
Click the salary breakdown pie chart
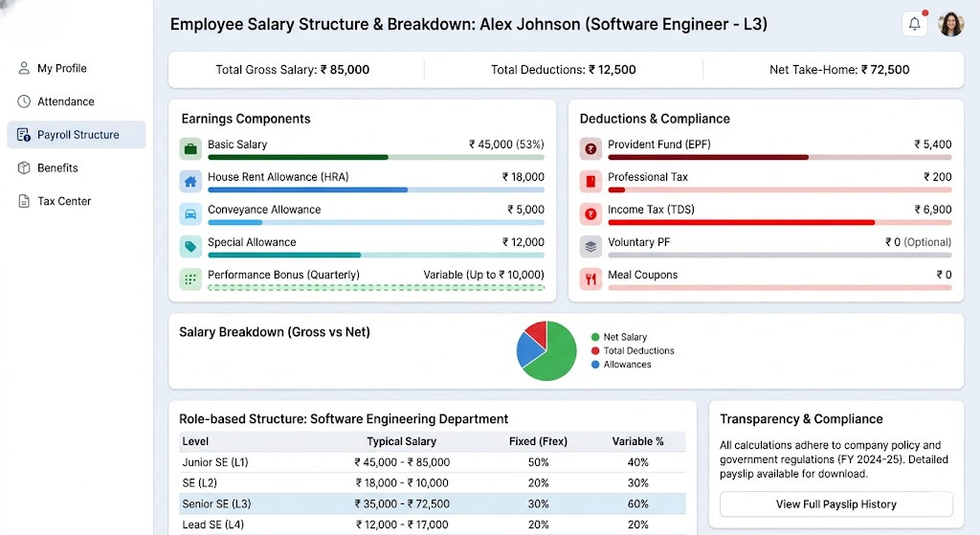click(546, 350)
